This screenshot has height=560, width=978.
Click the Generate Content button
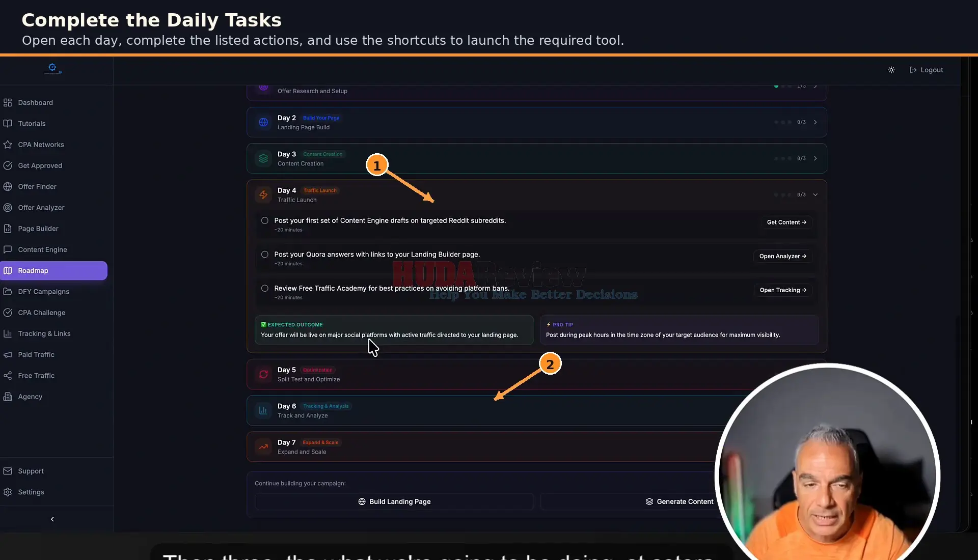(680, 501)
